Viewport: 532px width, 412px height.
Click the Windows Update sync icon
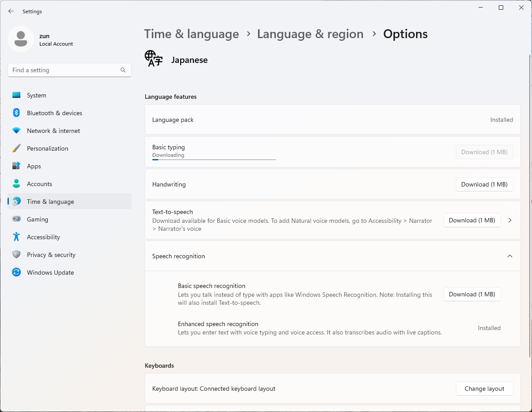point(16,272)
